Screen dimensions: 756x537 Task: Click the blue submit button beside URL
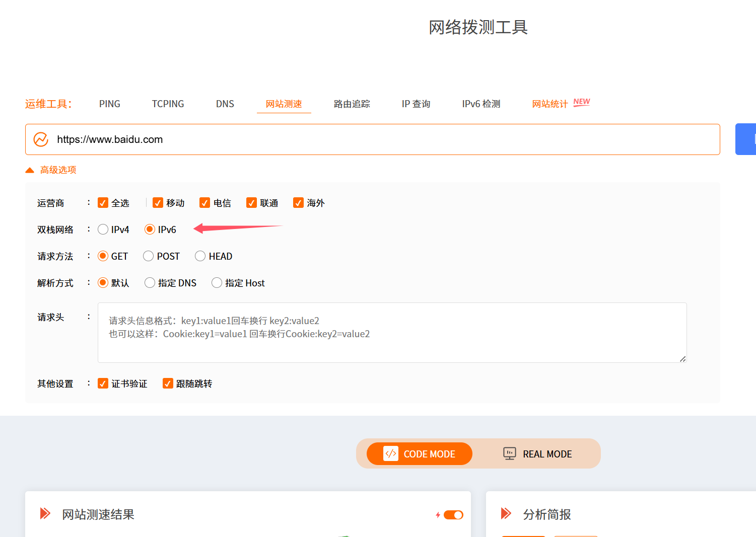coord(746,139)
